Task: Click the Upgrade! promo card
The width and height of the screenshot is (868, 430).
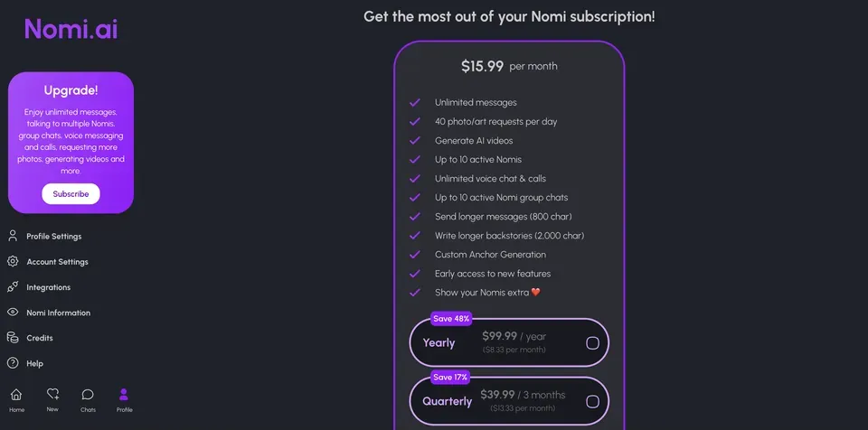Action: pyautogui.click(x=71, y=143)
